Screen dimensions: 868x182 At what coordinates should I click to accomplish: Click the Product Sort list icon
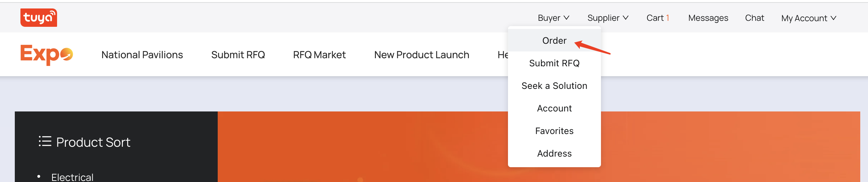[45, 141]
